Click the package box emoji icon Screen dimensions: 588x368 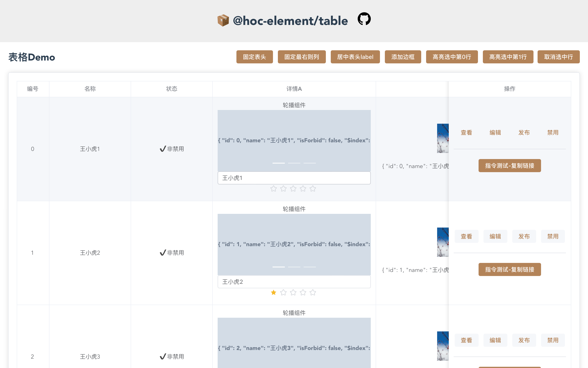(223, 20)
